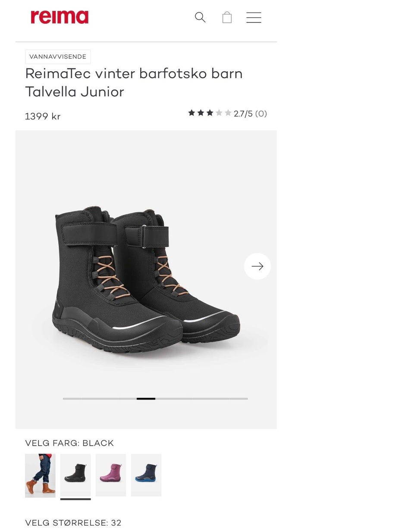
Task: Click the ReimaTec Talvella Junior title
Action: 134,82
